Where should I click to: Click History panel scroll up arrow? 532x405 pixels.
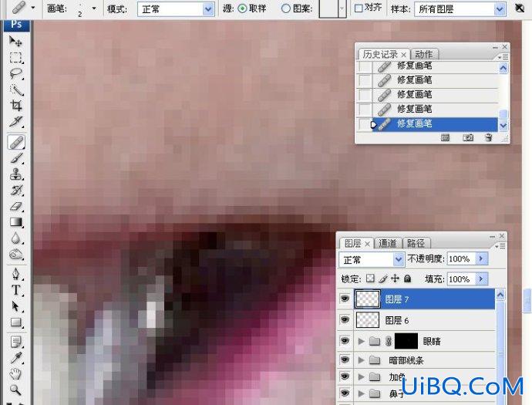pyautogui.click(x=503, y=68)
